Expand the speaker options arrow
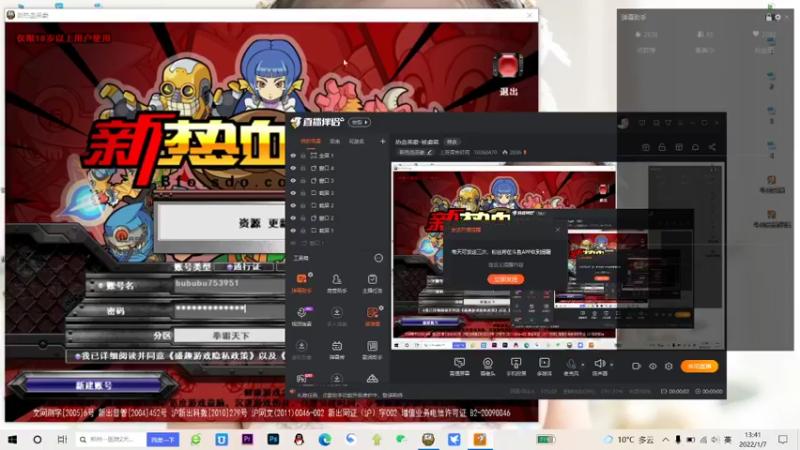The height and width of the screenshot is (450, 800). click(x=612, y=365)
